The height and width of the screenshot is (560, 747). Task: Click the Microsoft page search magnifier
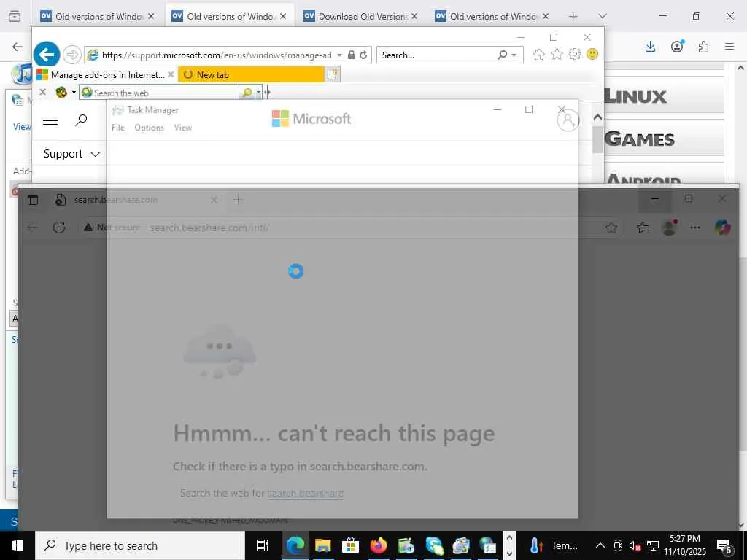[82, 120]
